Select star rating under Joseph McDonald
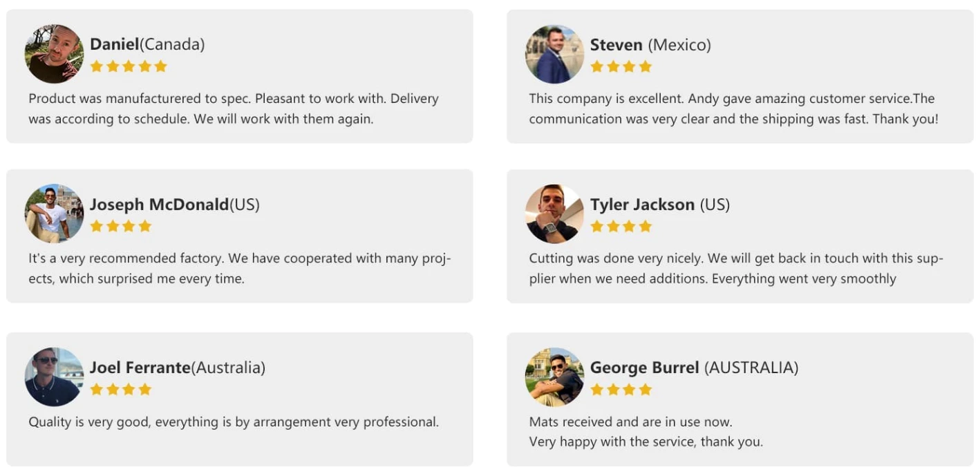Image resolution: width=980 pixels, height=474 pixels. pyautogui.click(x=121, y=226)
